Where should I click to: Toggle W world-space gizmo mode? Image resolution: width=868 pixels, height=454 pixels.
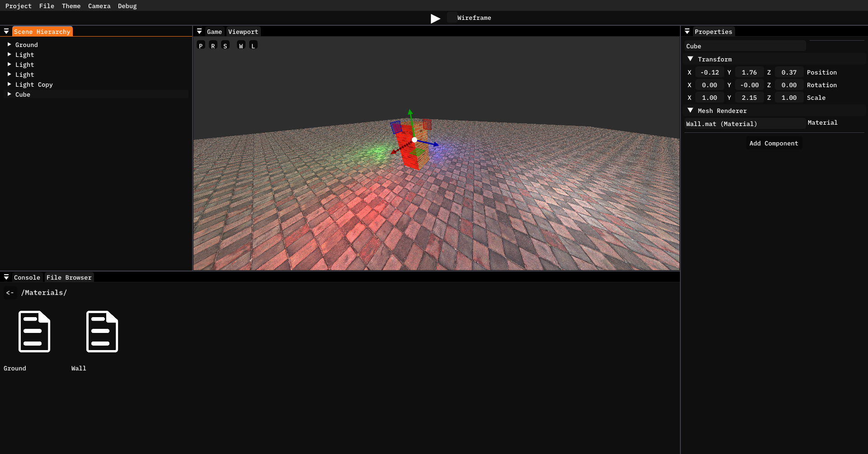click(x=241, y=46)
